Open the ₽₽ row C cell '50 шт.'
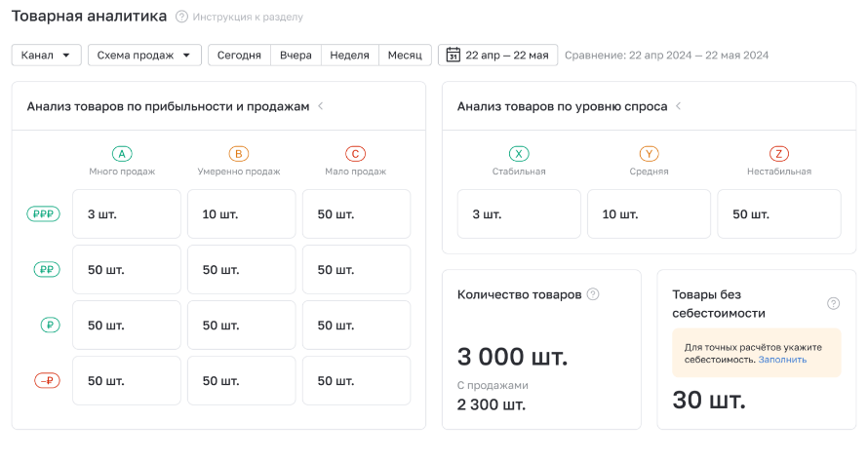 357,270
